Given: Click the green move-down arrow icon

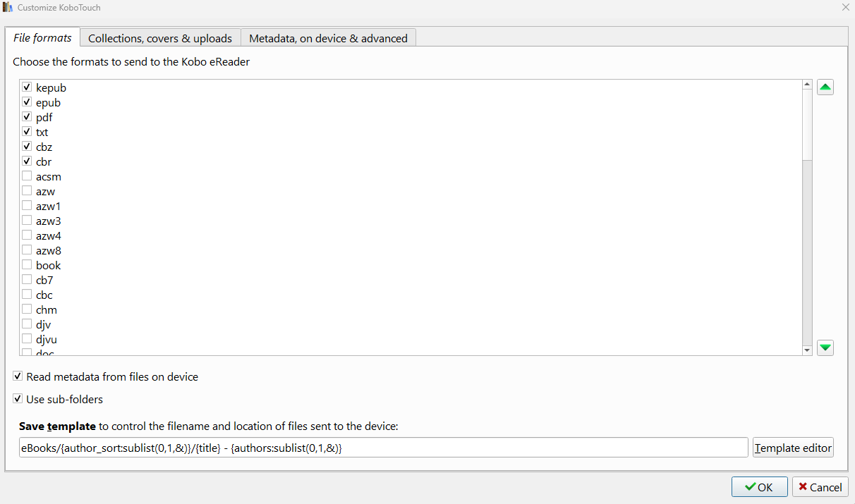Looking at the screenshot, I should [825, 348].
